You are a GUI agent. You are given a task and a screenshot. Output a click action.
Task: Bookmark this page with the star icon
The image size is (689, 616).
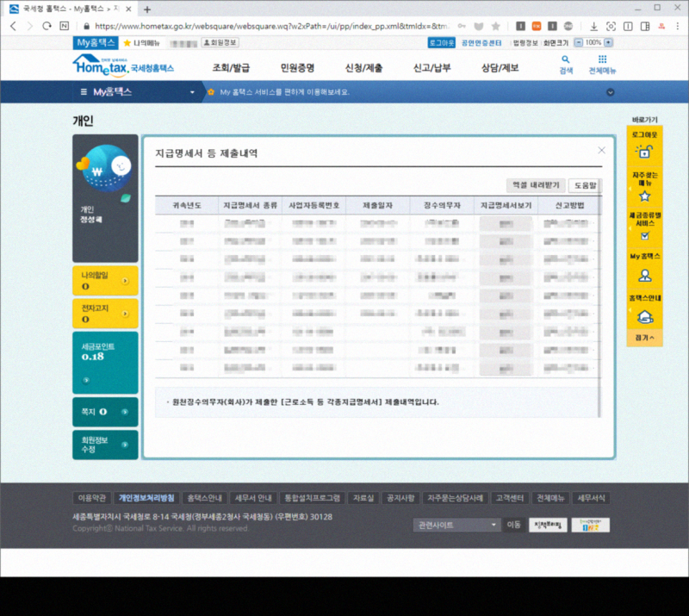tap(496, 27)
